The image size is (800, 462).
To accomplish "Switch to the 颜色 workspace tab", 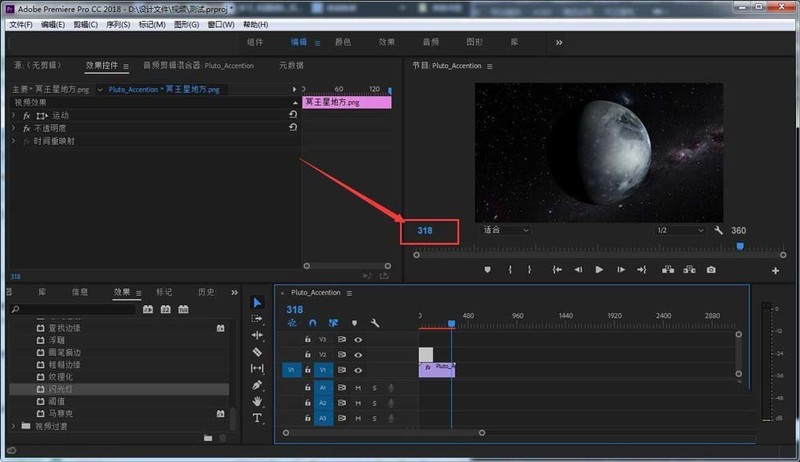I will 343,42.
